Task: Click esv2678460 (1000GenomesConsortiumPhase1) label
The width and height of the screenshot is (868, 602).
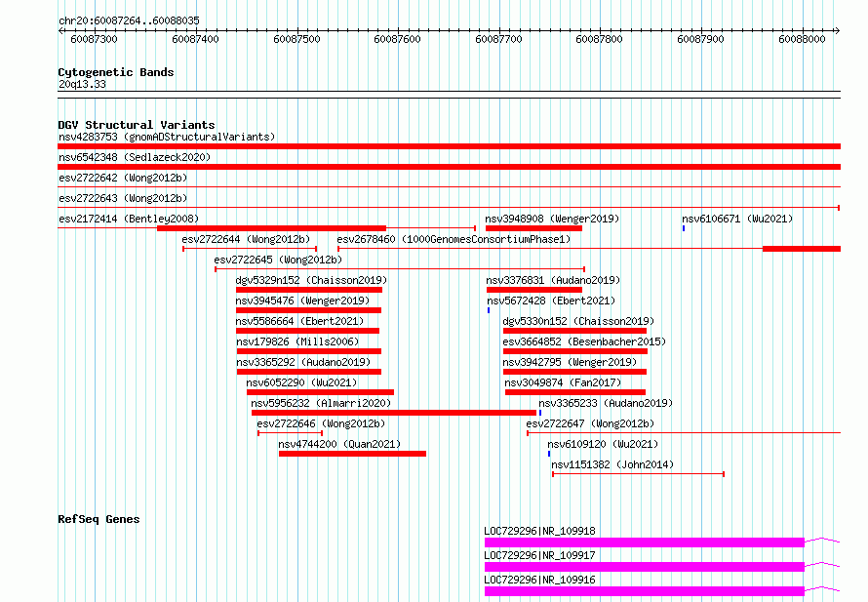Action: point(454,239)
